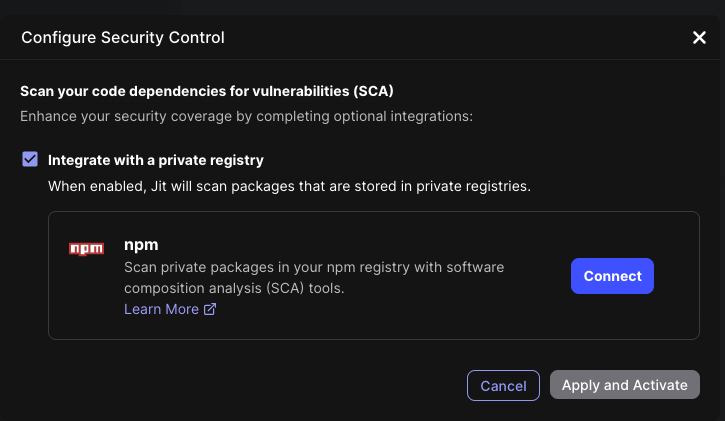Screen dimensions: 725x421
Task: Click Apply and Activate
Action: coord(625,385)
